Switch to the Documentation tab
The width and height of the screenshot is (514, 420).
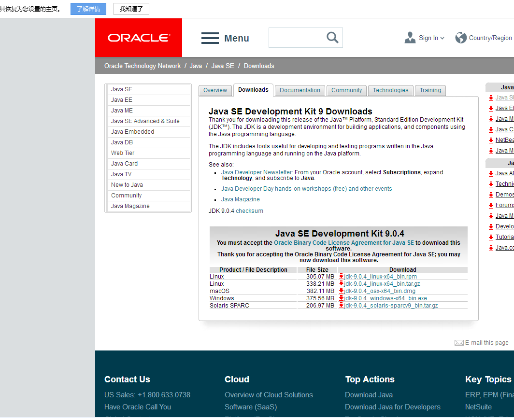pyautogui.click(x=300, y=90)
